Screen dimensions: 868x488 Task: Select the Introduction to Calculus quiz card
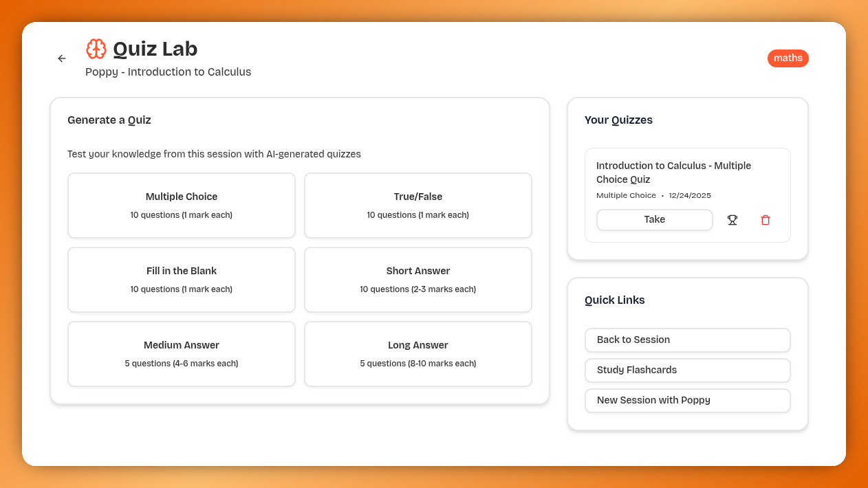pos(688,172)
